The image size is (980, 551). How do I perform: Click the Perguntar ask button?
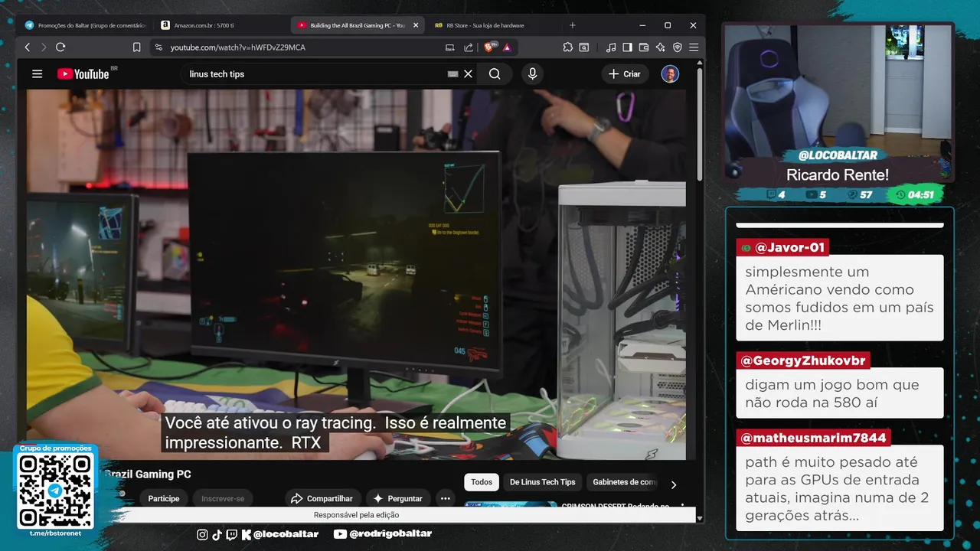[397, 498]
